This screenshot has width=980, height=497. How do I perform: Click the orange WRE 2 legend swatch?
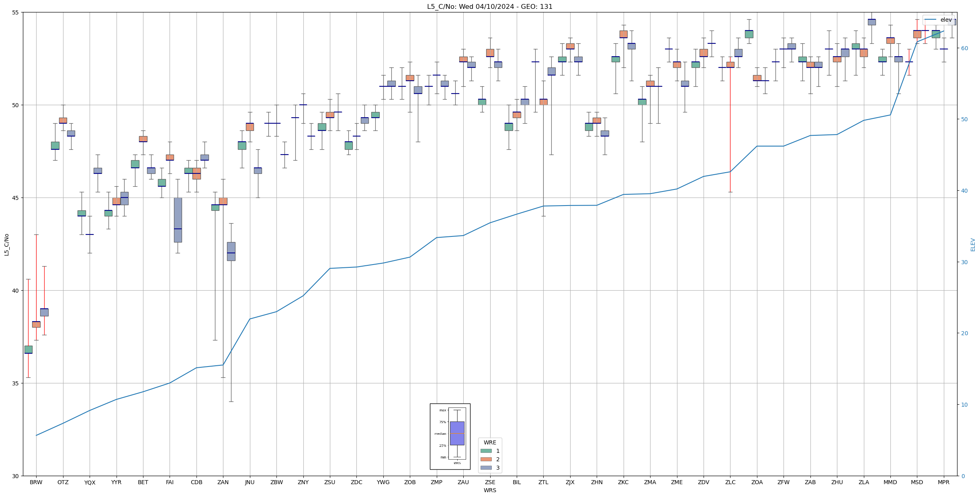486,459
